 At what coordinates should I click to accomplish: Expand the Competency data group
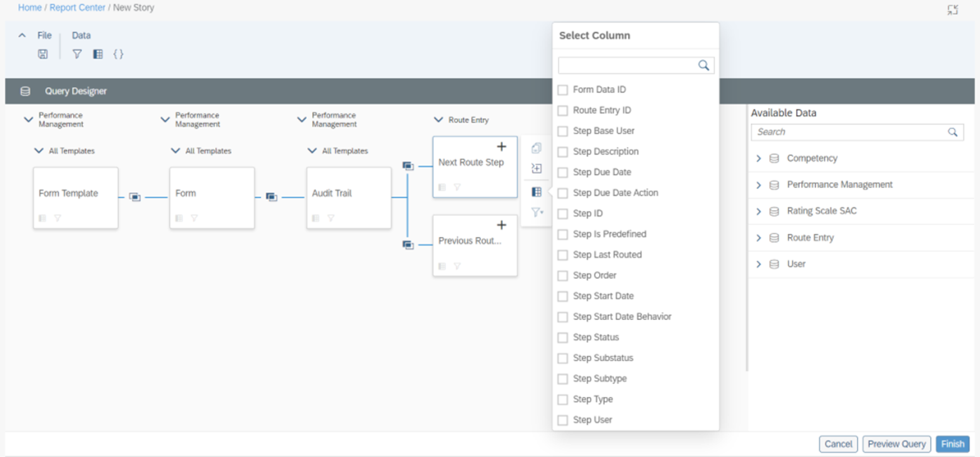(x=759, y=159)
